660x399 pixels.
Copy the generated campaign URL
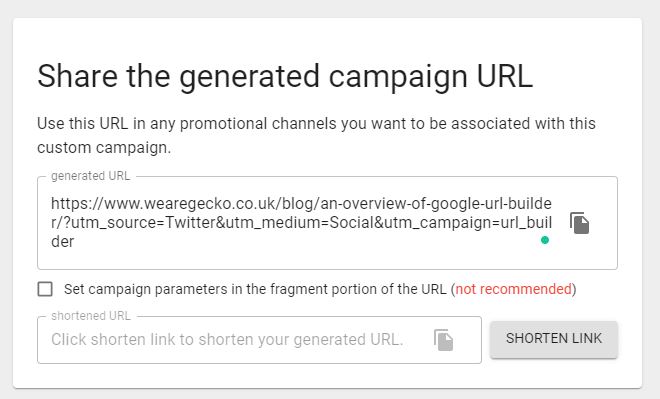click(x=579, y=223)
